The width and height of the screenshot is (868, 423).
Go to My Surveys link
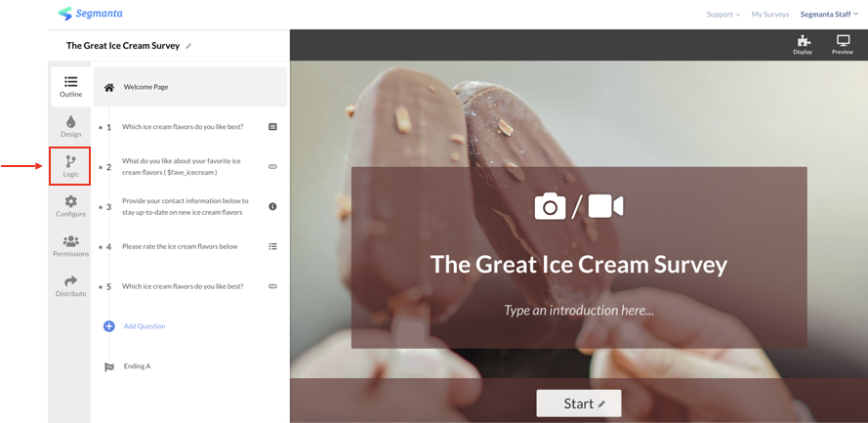(x=769, y=15)
